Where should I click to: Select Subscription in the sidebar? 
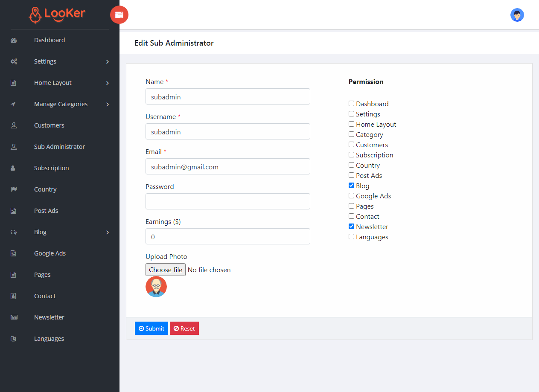coord(51,168)
